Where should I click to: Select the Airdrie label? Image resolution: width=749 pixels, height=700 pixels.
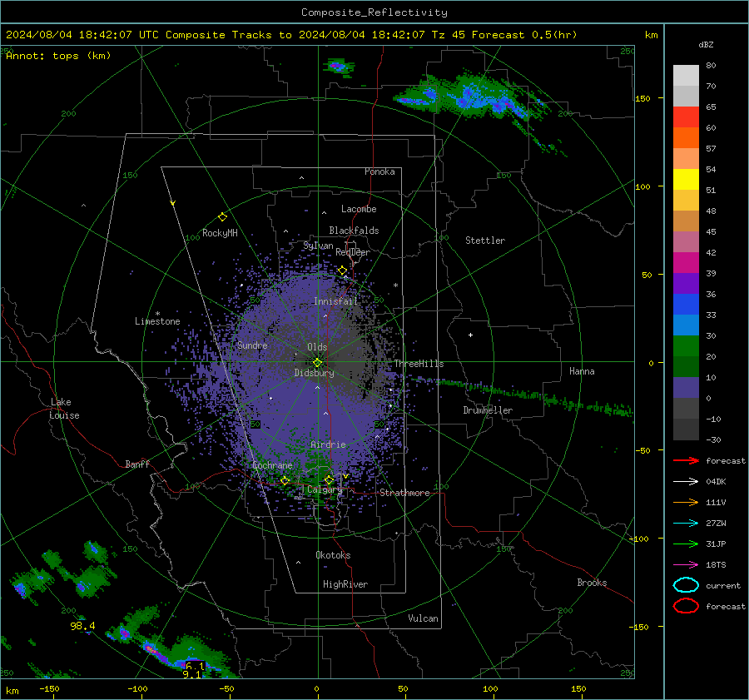coord(328,444)
